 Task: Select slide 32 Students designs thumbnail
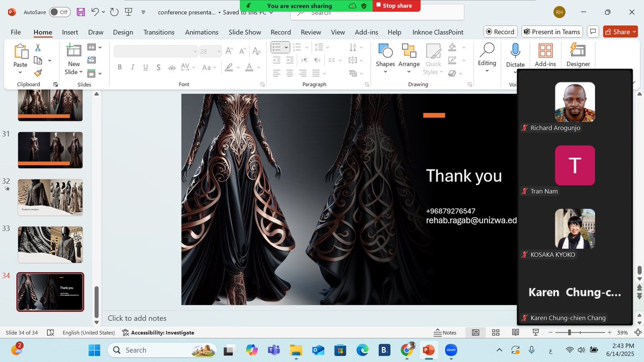tap(50, 197)
